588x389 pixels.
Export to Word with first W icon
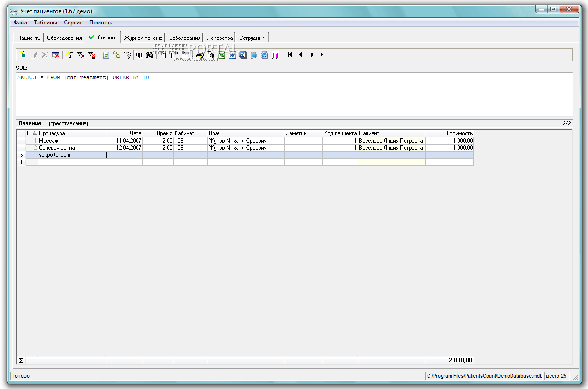[x=232, y=55]
